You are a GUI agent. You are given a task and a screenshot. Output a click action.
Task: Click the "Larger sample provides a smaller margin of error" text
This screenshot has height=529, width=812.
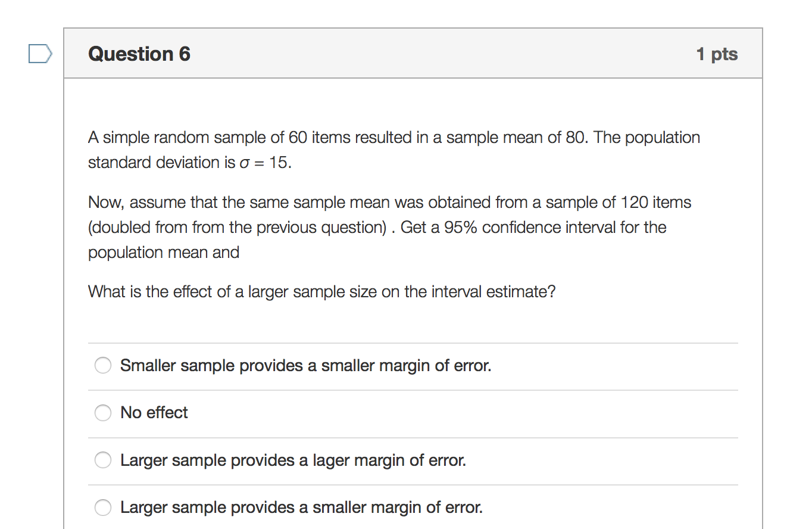point(301,507)
